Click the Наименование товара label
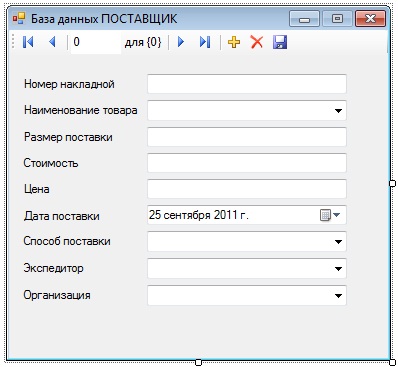398x367 pixels. (x=81, y=110)
